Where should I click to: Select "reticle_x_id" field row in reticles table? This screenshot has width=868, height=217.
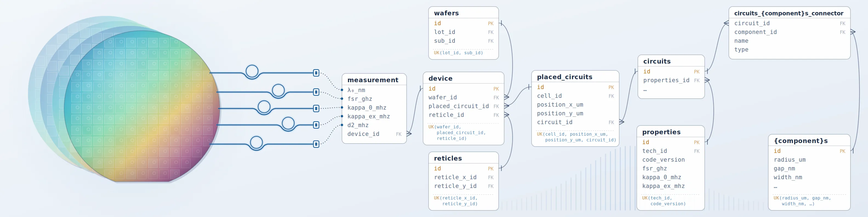coord(463,177)
